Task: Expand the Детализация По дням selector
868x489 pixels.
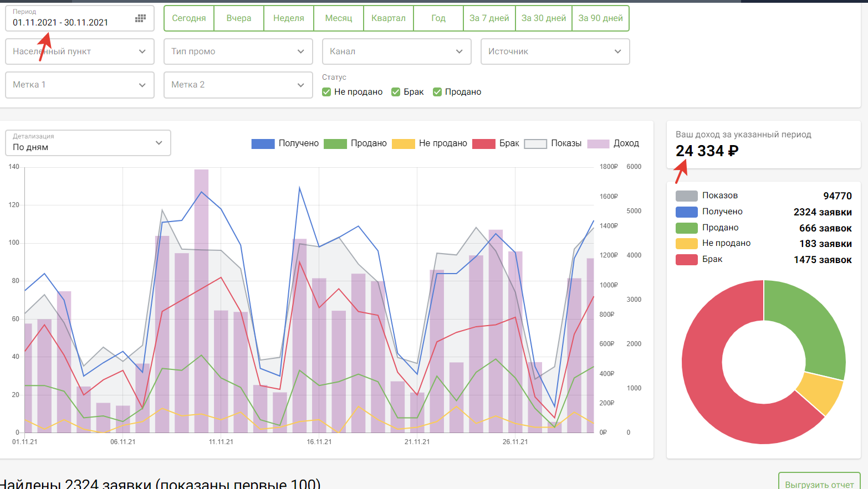Action: click(x=88, y=143)
